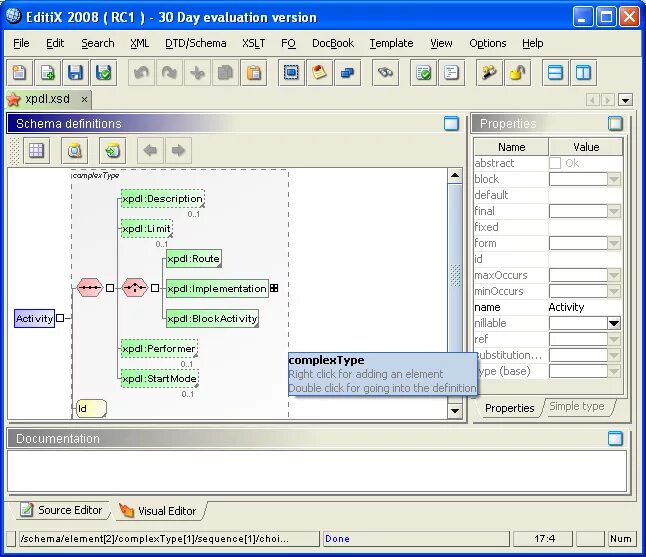Open the DocBook menu
The image size is (646, 557).
tap(333, 43)
